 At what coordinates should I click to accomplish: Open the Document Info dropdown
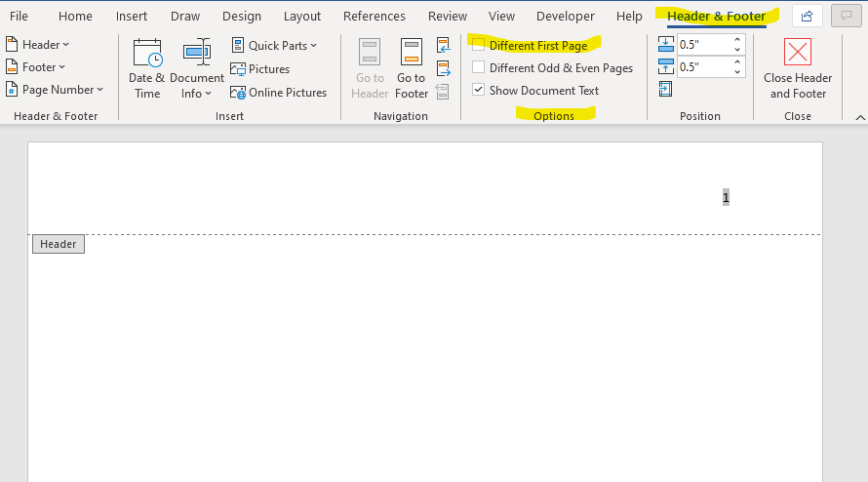click(196, 94)
